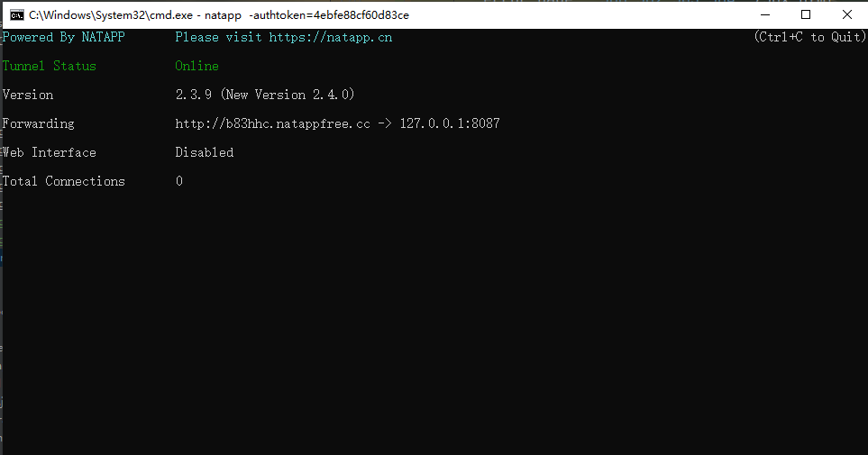Click the empty black console area
This screenshot has height=455, width=868.
click(435, 321)
